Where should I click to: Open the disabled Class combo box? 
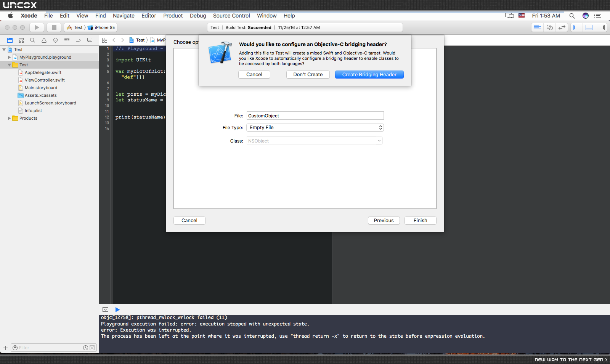click(315, 141)
